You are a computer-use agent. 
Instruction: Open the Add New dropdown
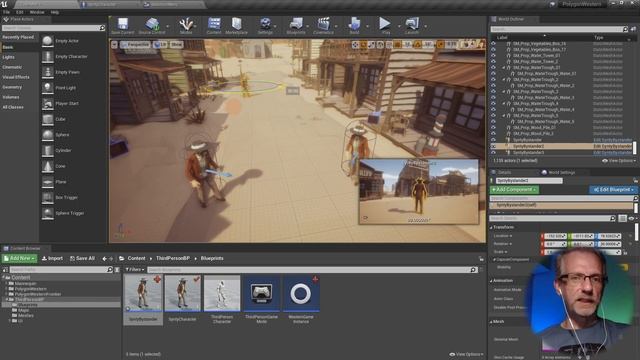coord(19,258)
